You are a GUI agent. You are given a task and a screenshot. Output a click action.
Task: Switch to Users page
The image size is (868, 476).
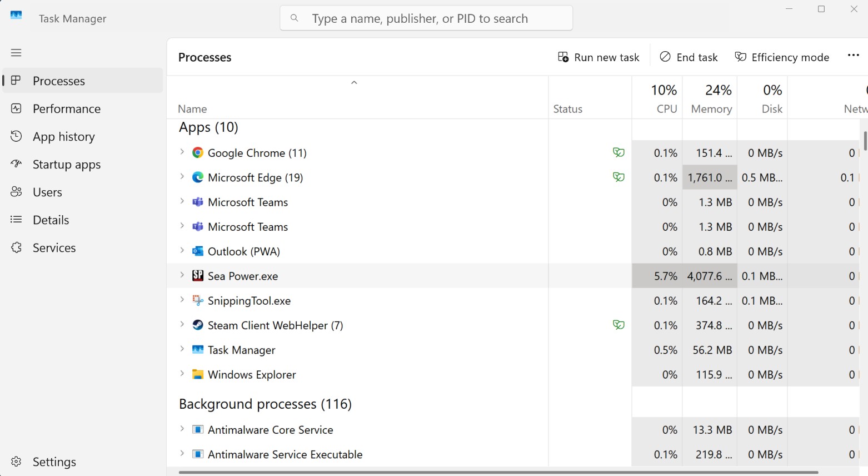pos(83,192)
